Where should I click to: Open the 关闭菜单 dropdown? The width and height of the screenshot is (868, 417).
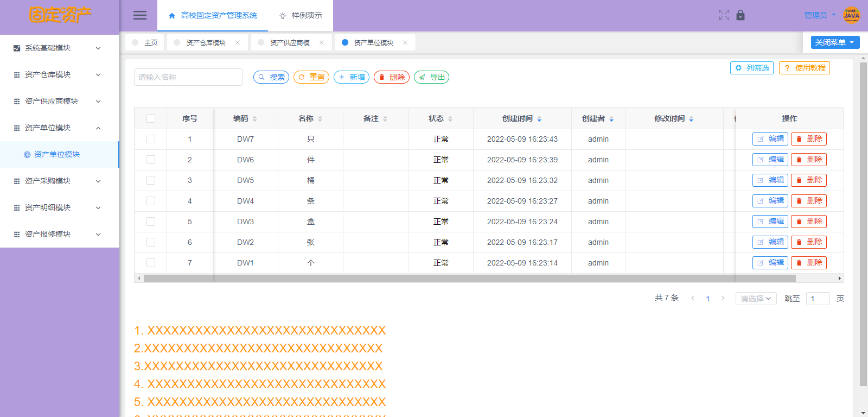(835, 42)
